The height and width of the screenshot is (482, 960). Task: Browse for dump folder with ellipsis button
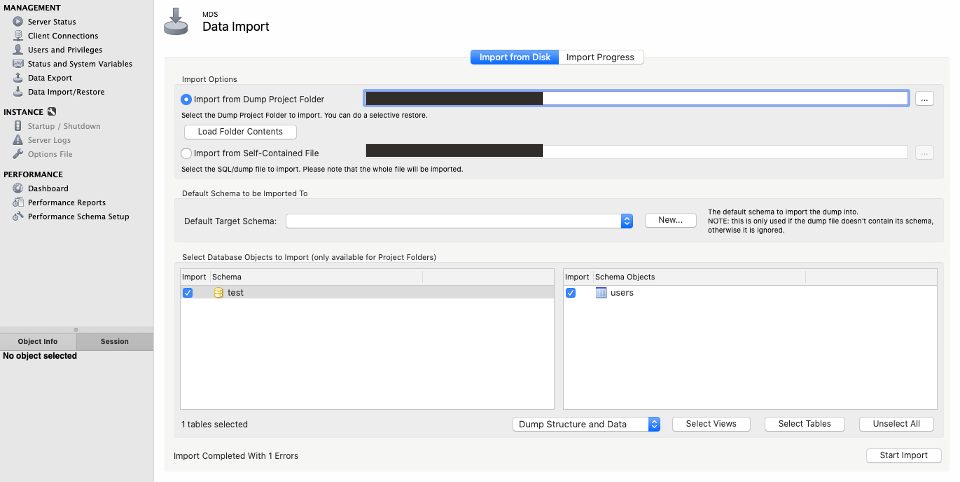(924, 98)
